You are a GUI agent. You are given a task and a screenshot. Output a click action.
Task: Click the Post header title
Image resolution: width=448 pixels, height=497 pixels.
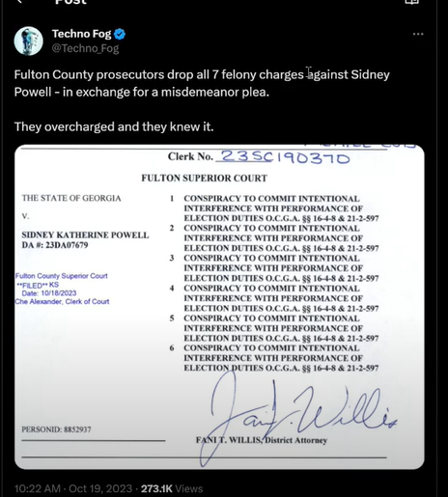(70, 2)
